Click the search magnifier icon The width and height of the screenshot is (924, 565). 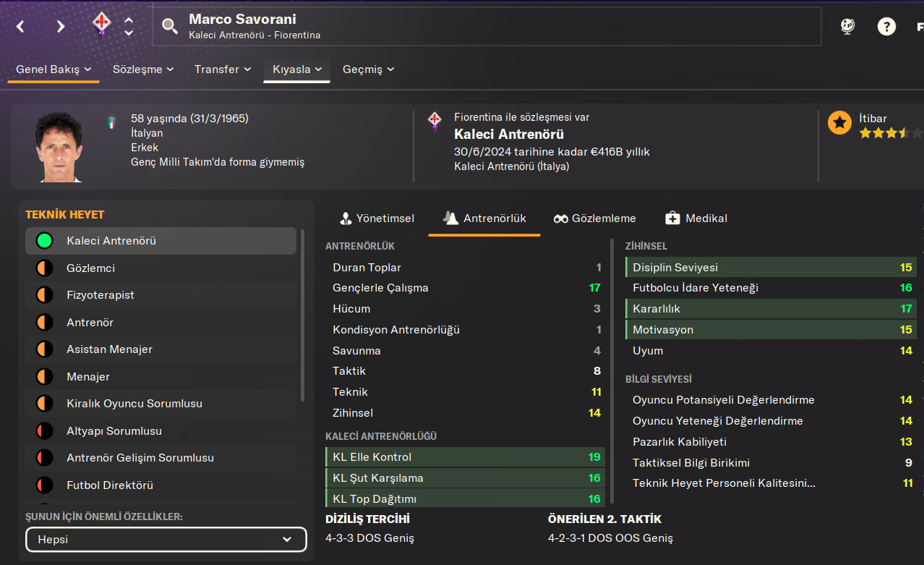(x=169, y=27)
